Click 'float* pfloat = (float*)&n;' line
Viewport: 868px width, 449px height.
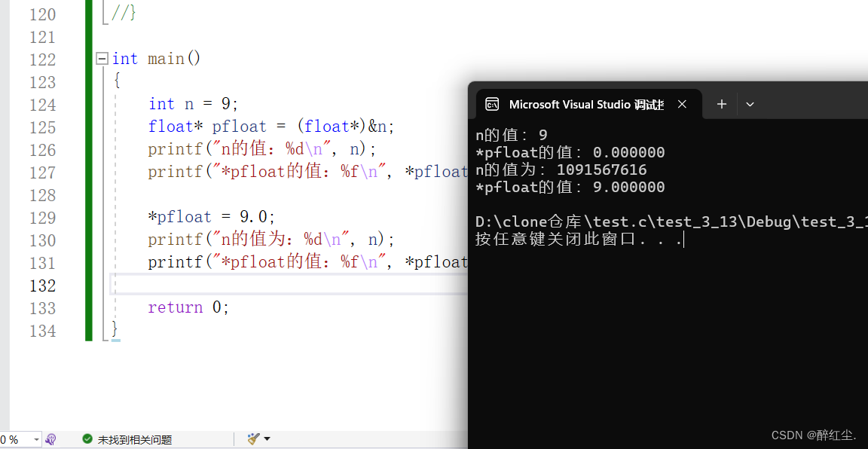pyautogui.click(x=271, y=127)
